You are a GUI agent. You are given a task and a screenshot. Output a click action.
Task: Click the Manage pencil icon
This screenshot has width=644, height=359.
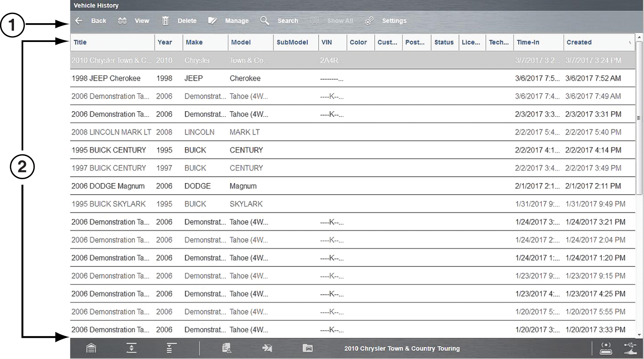point(212,21)
